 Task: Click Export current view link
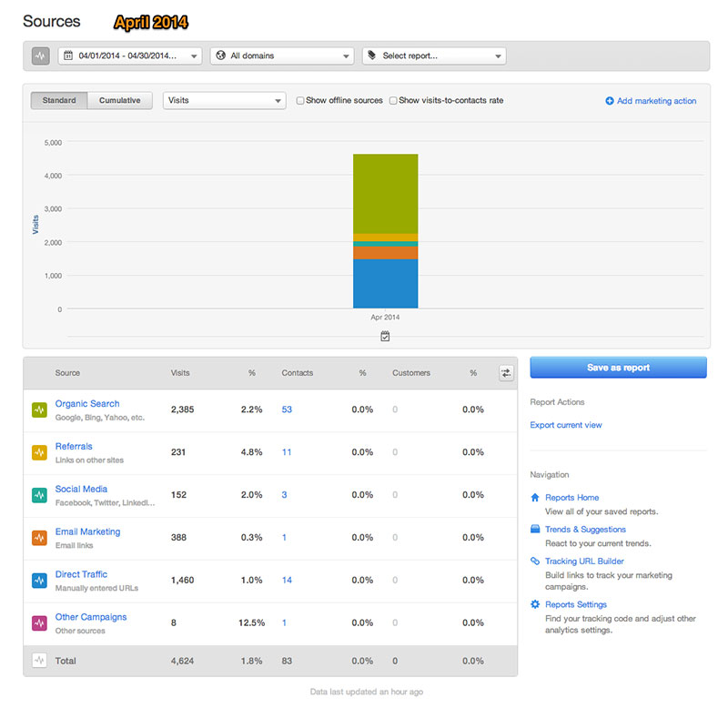pos(566,425)
